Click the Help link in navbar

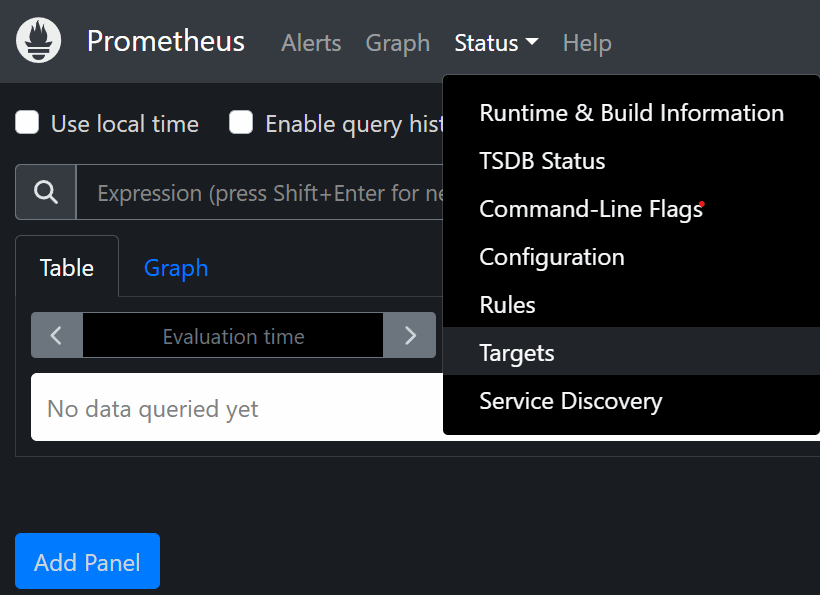click(x=587, y=43)
